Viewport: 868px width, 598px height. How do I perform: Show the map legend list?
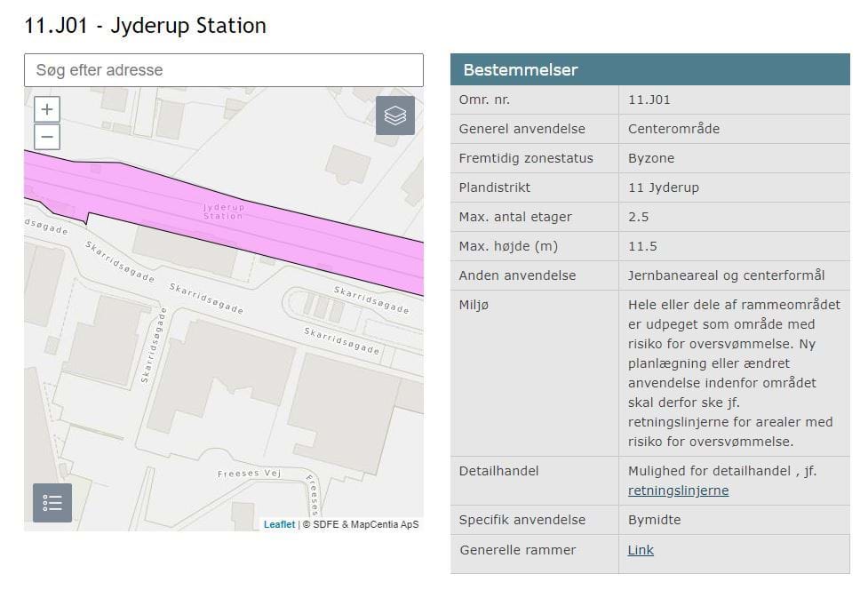tap(52, 503)
